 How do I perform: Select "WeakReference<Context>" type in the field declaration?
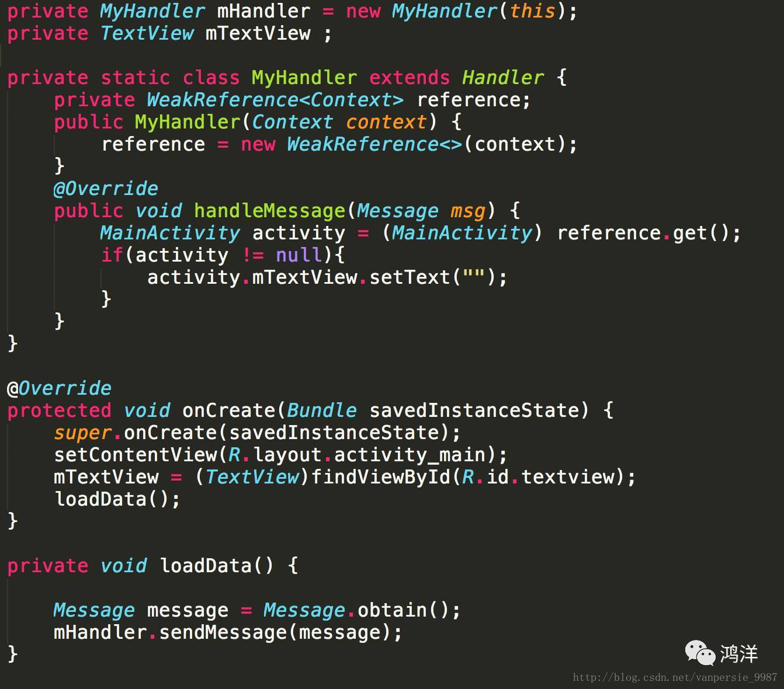tap(275, 100)
